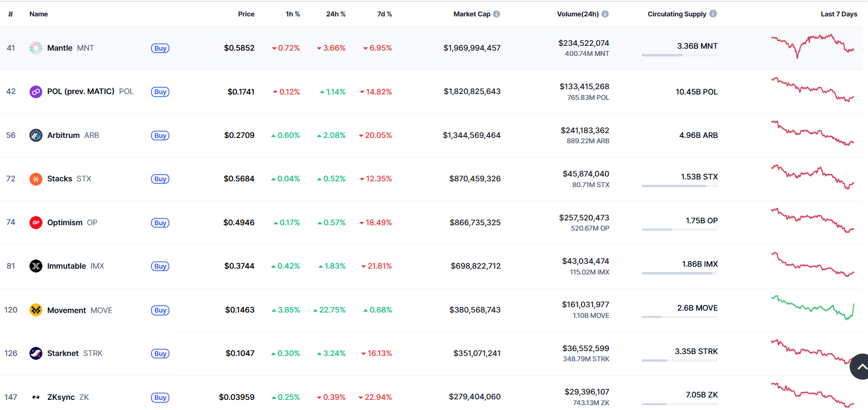Click ZKsync price $0.03959
This screenshot has height=410, width=868.
236,397
